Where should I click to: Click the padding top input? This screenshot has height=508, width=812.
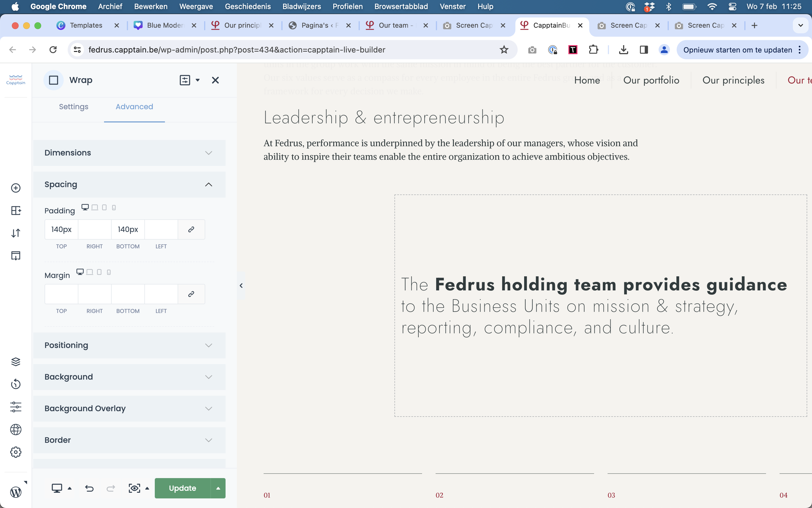pyautogui.click(x=61, y=229)
